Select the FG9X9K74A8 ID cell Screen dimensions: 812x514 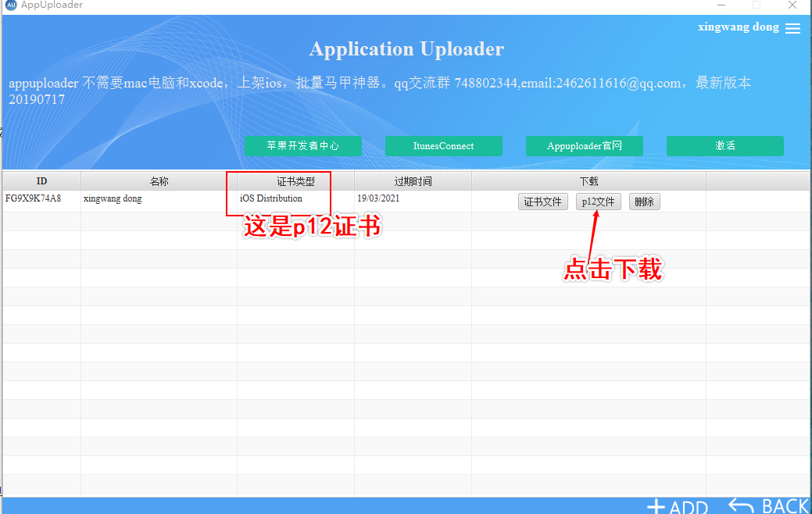pyautogui.click(x=41, y=201)
